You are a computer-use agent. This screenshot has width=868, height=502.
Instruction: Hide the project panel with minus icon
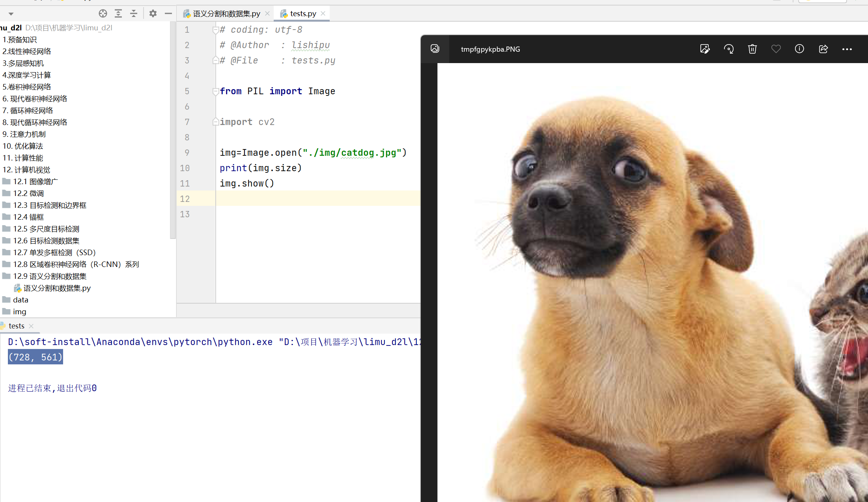coord(168,13)
